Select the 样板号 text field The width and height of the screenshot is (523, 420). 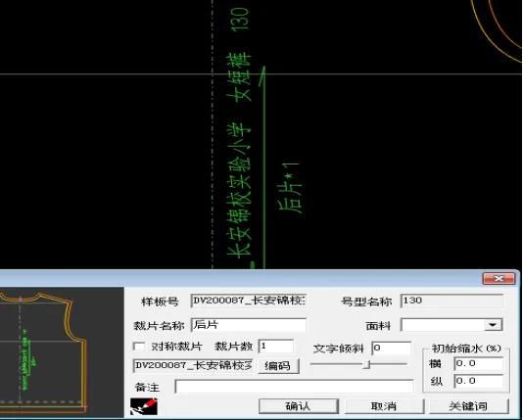249,301
